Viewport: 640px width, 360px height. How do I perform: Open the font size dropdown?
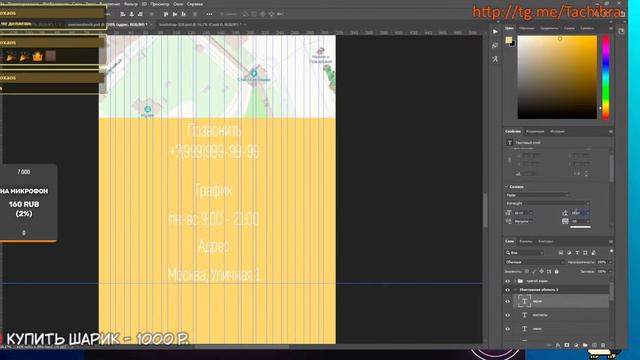[x=530, y=213]
